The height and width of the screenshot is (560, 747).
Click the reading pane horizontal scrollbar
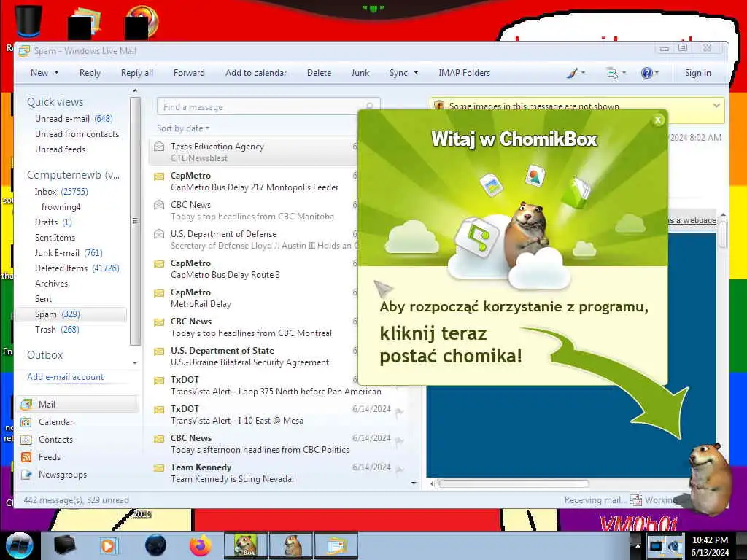(x=514, y=484)
